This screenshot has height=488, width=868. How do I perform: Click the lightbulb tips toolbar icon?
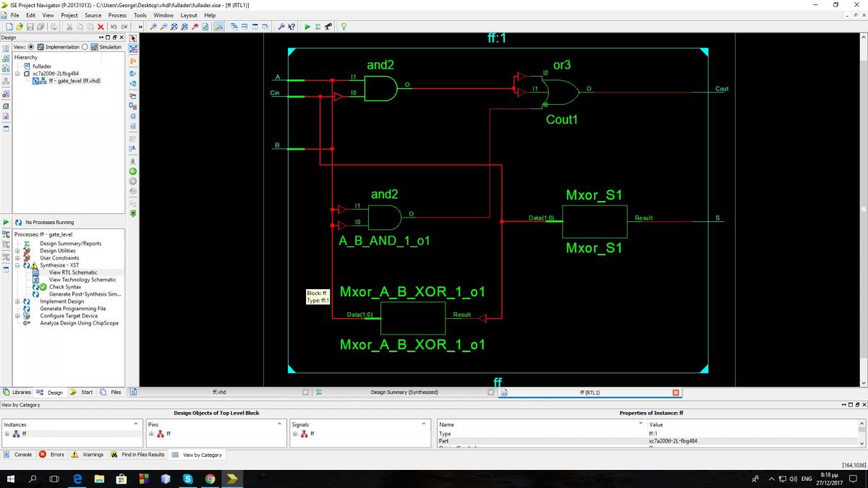click(344, 27)
